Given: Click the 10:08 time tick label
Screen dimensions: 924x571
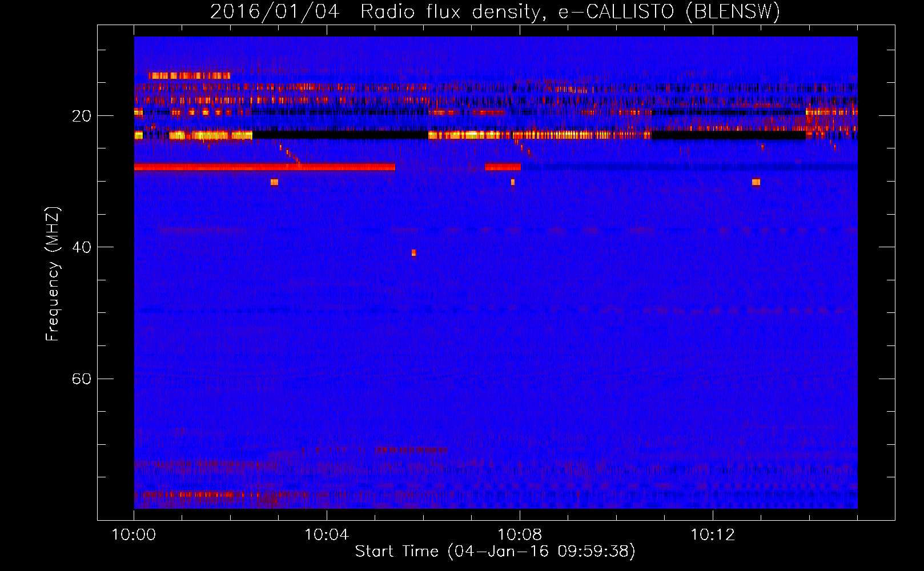Looking at the screenshot, I should [520, 535].
